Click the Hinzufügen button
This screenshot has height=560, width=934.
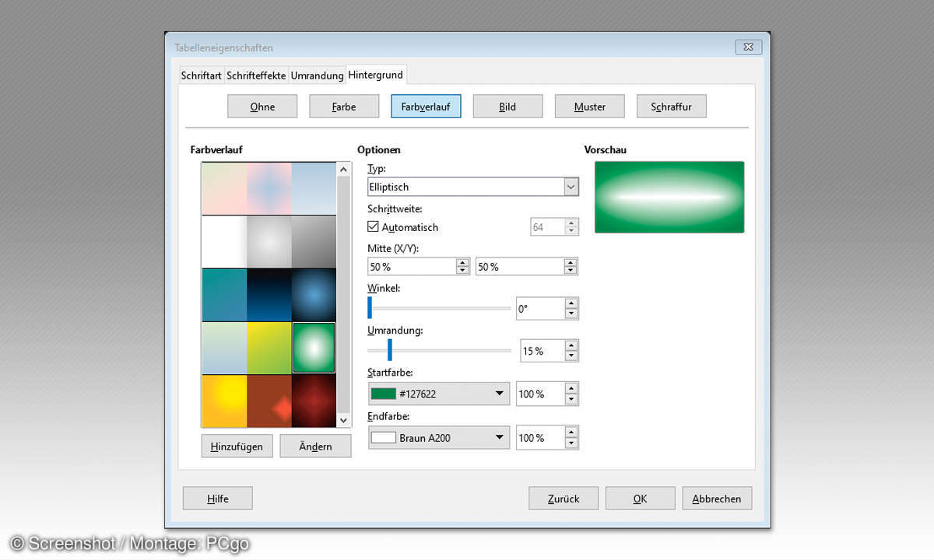click(x=237, y=446)
